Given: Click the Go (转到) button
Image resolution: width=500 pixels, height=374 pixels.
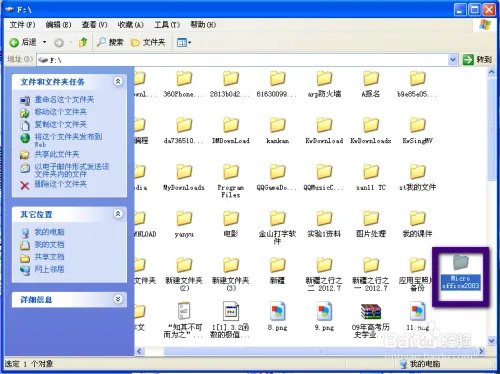Looking at the screenshot, I should (477, 60).
